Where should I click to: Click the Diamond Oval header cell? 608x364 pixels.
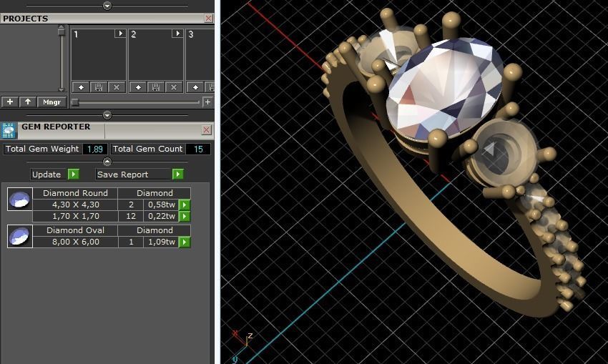pos(76,230)
